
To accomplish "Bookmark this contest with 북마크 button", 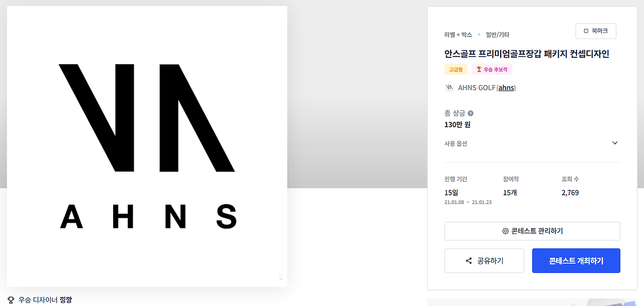I will [x=596, y=31].
